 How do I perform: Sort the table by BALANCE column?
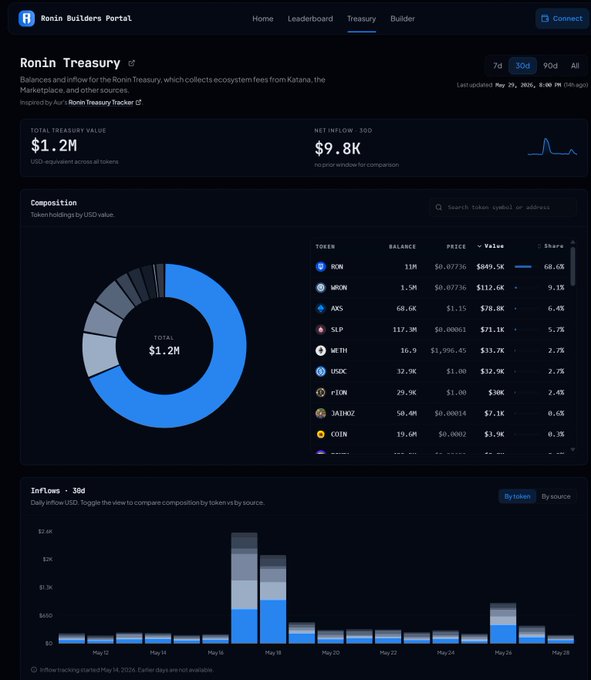(x=402, y=246)
